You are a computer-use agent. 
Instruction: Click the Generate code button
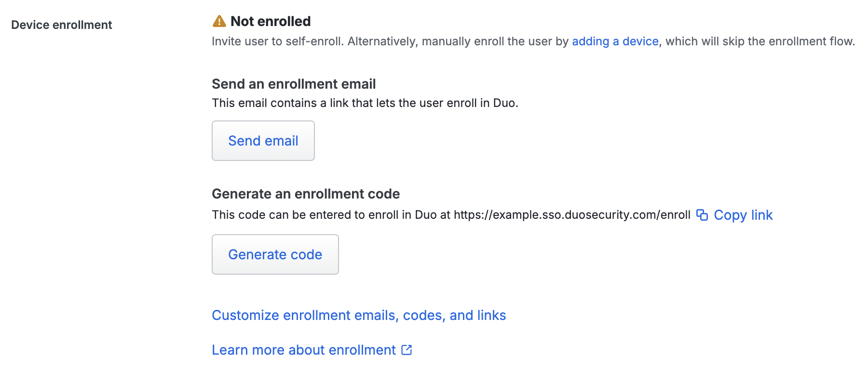[275, 254]
